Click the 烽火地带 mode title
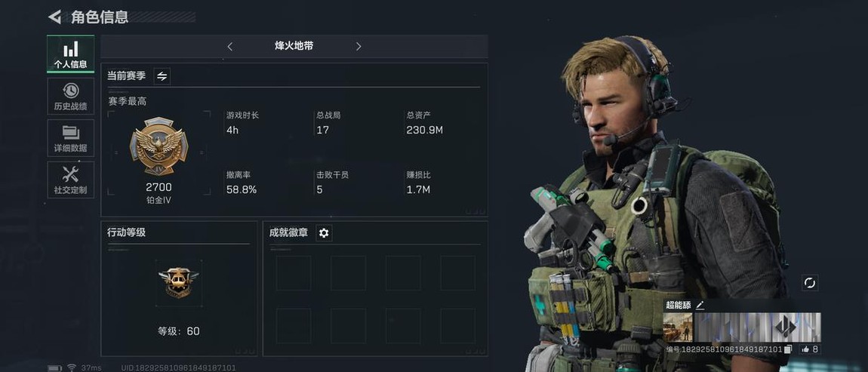 tap(294, 46)
